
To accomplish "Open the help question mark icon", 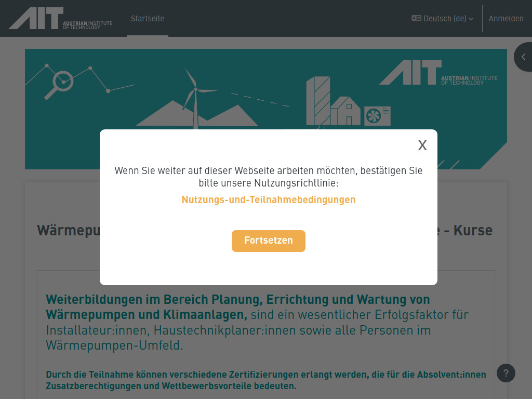I will coord(506,373).
